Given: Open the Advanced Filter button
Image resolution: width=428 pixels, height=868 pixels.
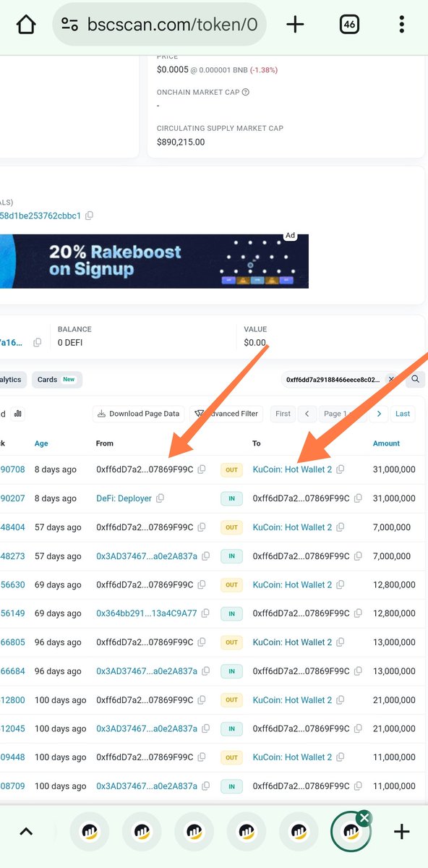Looking at the screenshot, I should click(x=226, y=414).
